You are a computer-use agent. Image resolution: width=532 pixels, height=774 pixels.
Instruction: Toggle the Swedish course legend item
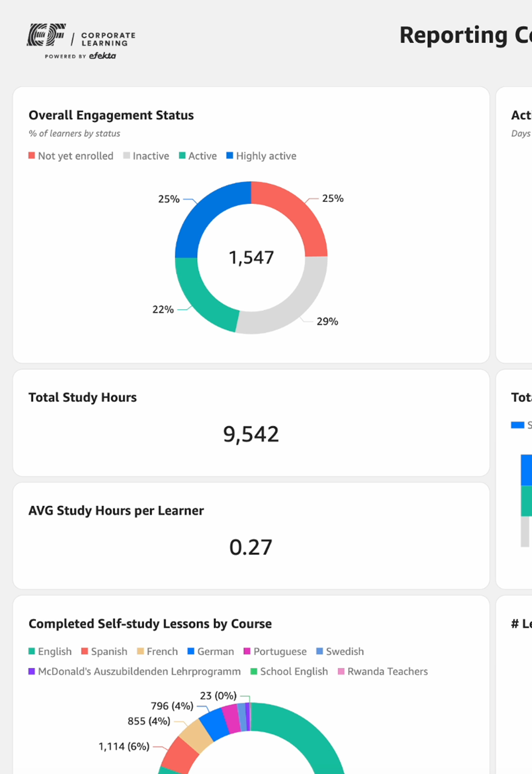click(x=340, y=651)
